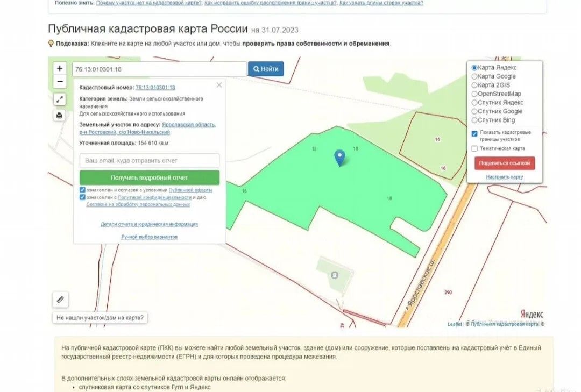This screenshot has width=581, height=392.
Task: Focus the email input field
Action: pyautogui.click(x=150, y=161)
